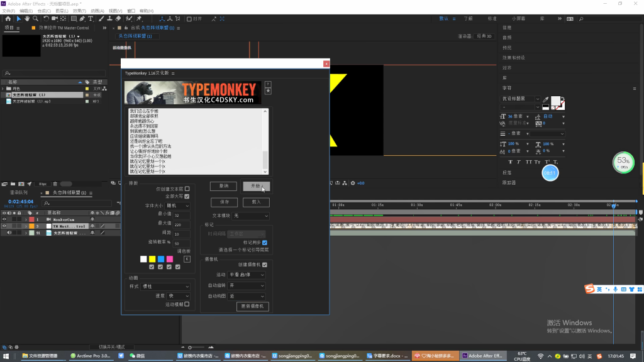The height and width of the screenshot is (362, 644).
Task: Select the Zoom magnifier tool
Action: (36, 19)
